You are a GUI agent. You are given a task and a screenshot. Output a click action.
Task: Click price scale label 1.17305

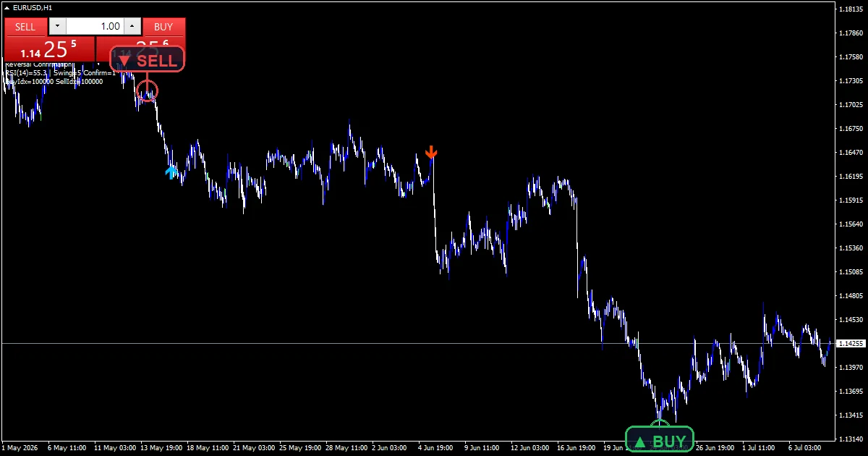pos(851,81)
